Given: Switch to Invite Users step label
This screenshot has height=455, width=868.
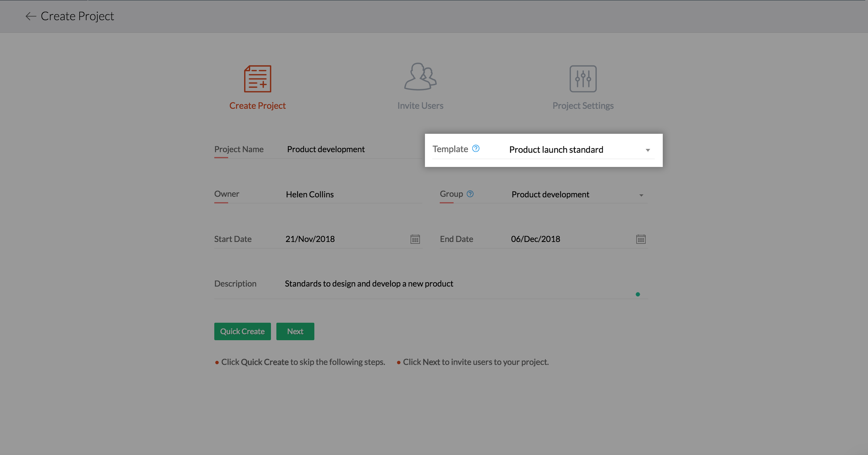Looking at the screenshot, I should pos(420,106).
